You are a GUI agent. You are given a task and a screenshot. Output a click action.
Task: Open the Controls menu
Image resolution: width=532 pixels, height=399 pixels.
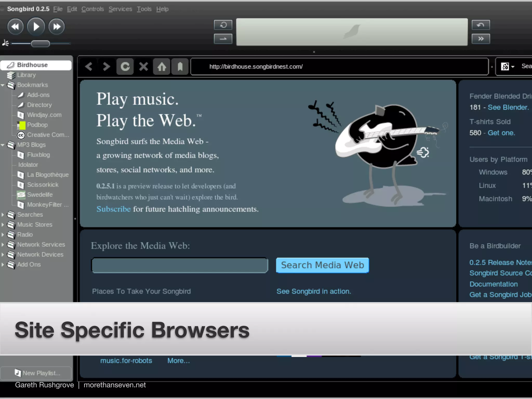point(92,9)
